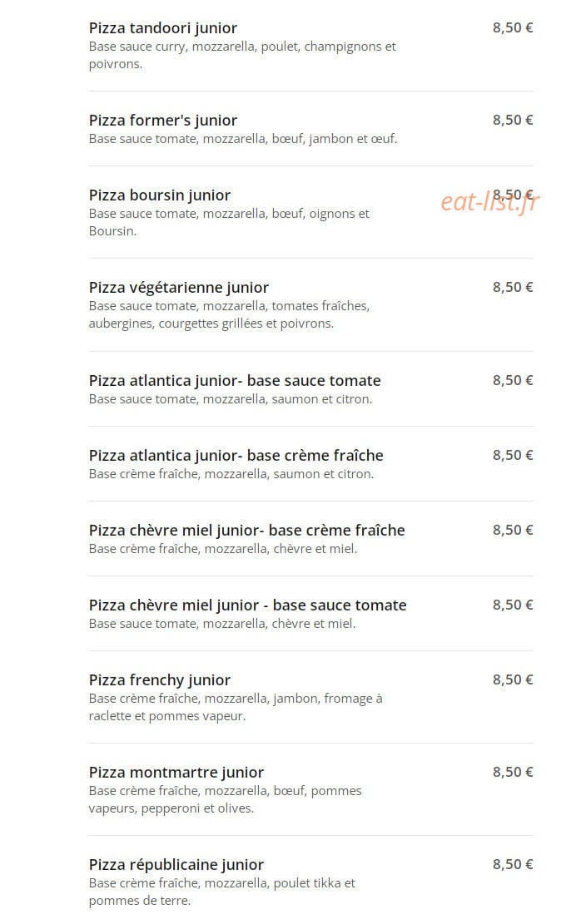Open Pizza frenchy junior item
This screenshot has width=586, height=924.
point(159,680)
